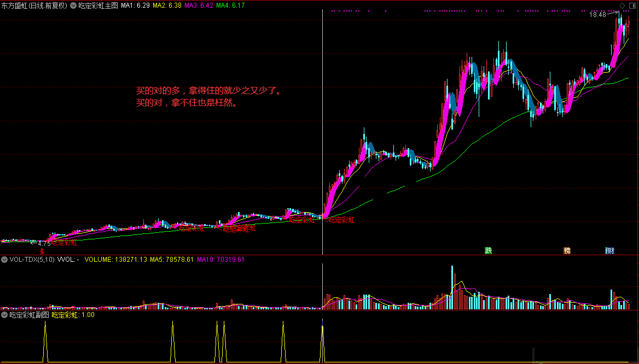Click the red annotation text on chart
Screen dimensions: 639x364
[x=208, y=96]
